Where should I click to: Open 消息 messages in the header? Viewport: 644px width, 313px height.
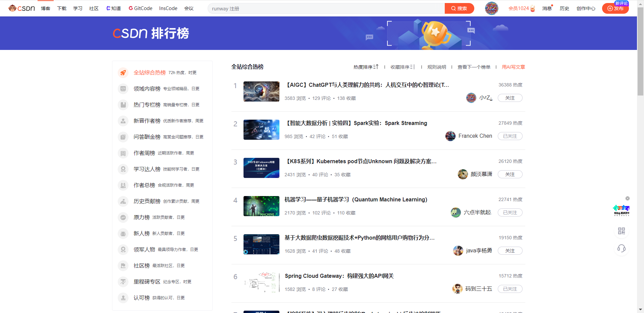point(547,8)
